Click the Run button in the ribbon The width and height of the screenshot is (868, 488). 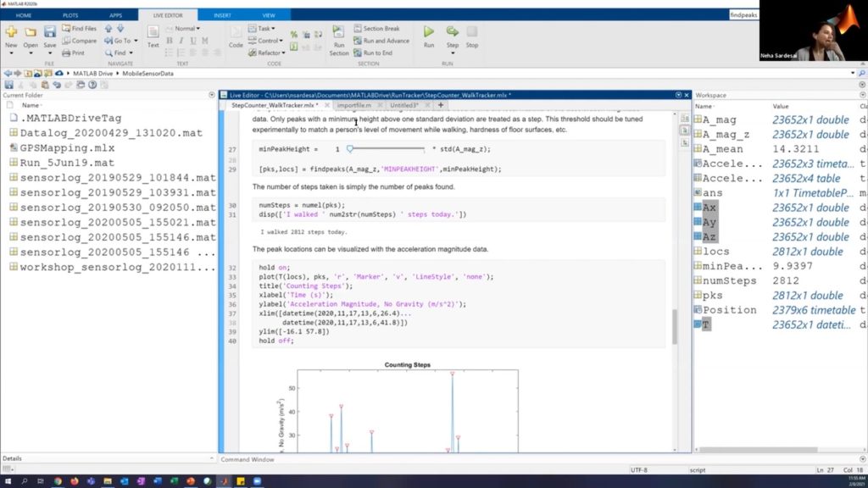[429, 36]
